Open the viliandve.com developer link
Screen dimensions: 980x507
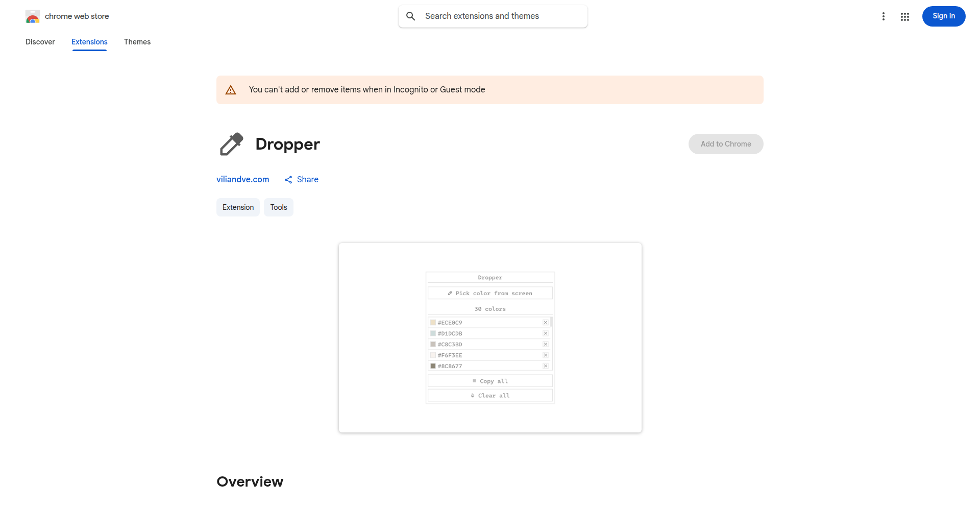[x=242, y=180]
